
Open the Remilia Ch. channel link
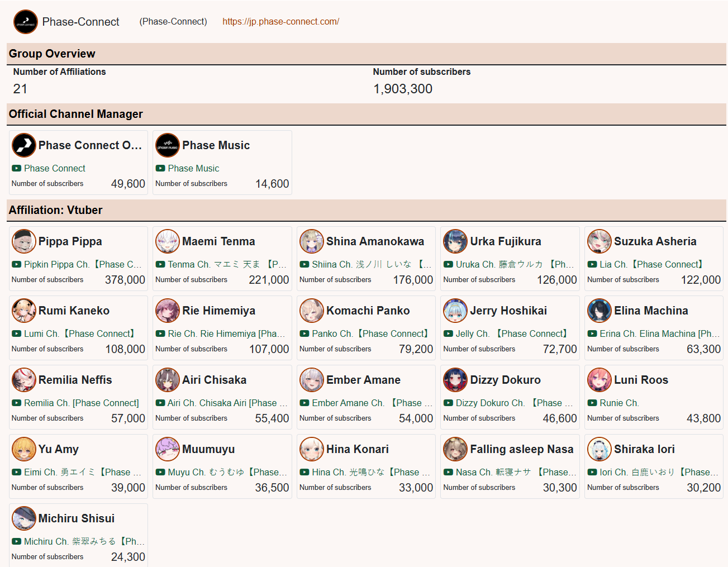[82, 403]
